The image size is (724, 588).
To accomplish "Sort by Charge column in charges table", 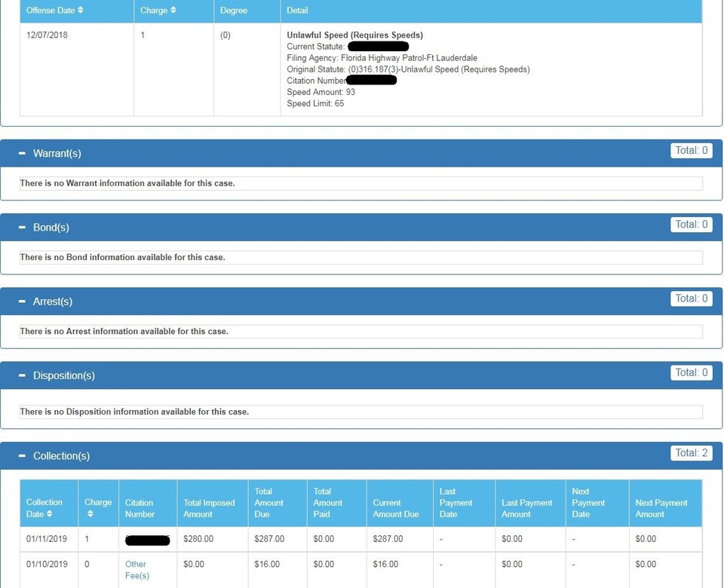I will coord(173,11).
